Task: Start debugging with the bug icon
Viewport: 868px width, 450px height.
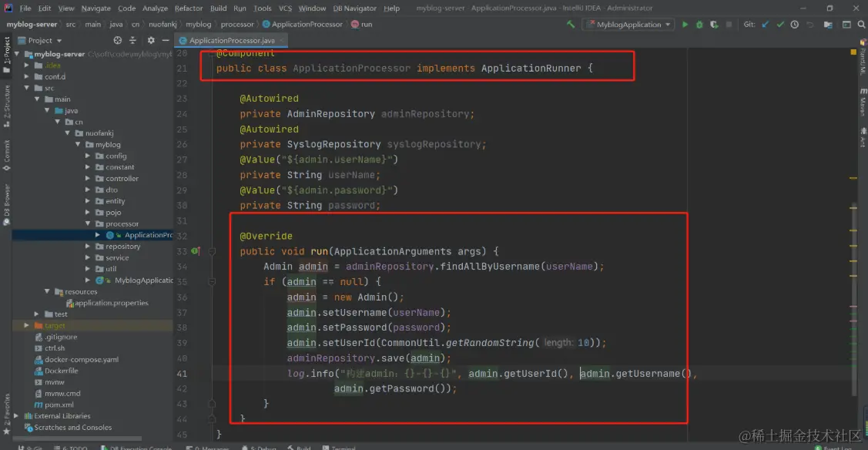Action: 699,25
